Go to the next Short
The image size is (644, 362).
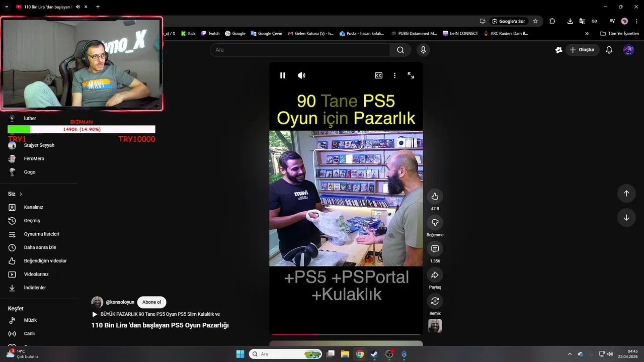point(626,218)
